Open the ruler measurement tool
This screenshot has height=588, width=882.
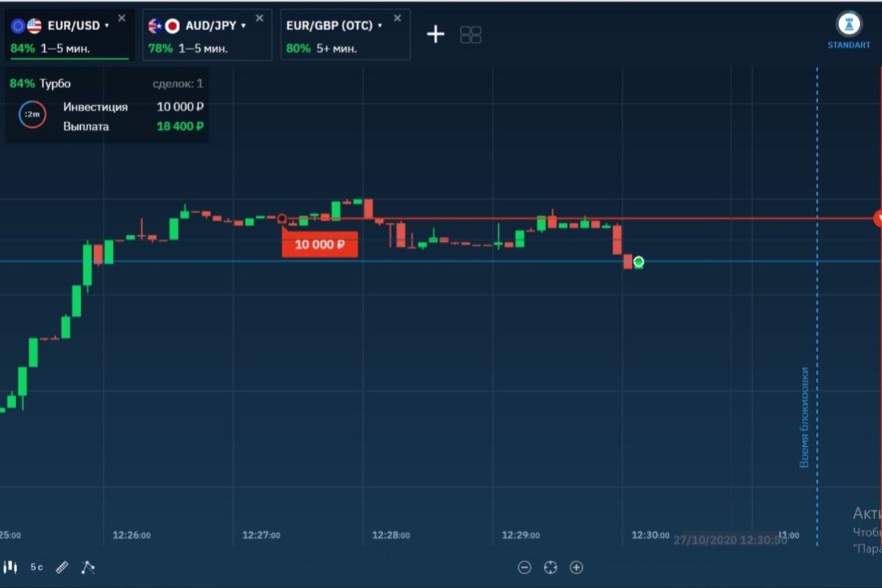(x=62, y=567)
